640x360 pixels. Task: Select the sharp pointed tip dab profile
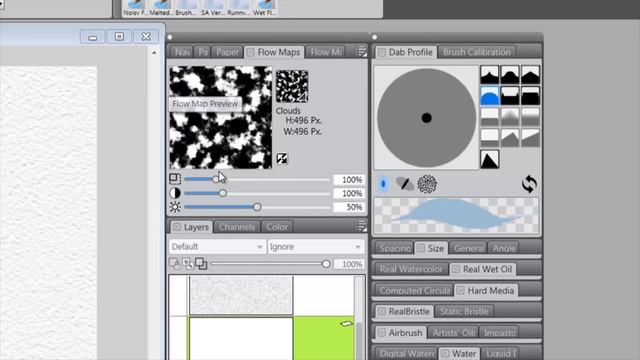[x=489, y=75]
